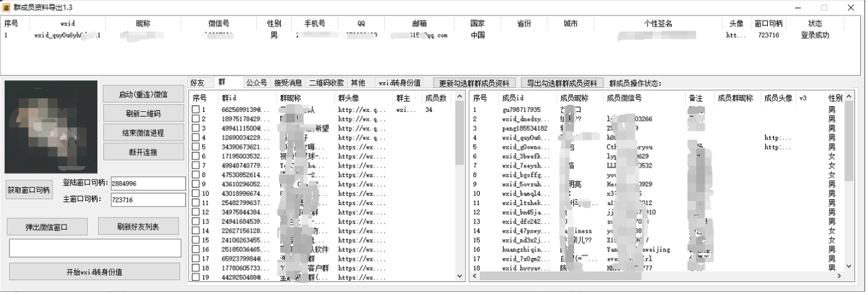Click the 主窗口句柄 input field
Viewport: 868px width, 295px height.
(148, 199)
